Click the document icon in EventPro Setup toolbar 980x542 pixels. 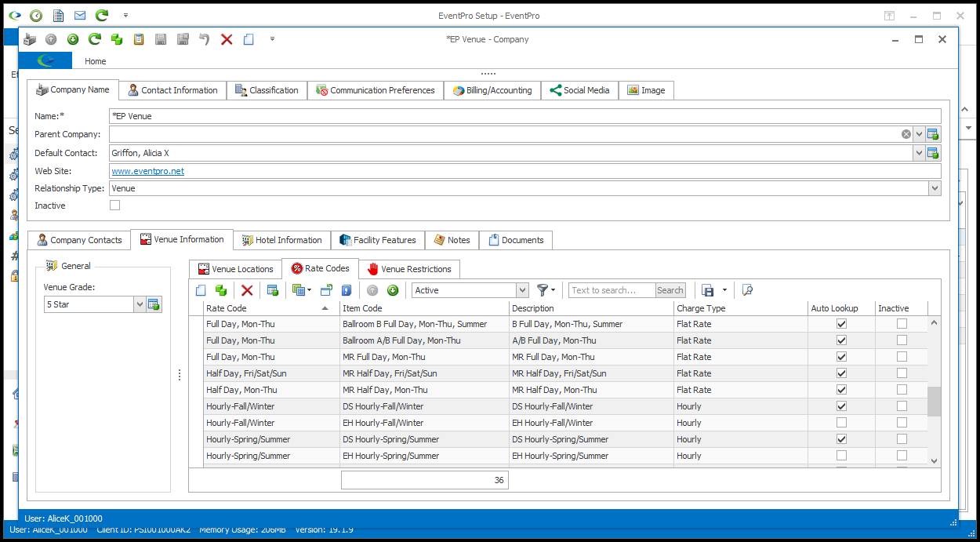point(58,16)
